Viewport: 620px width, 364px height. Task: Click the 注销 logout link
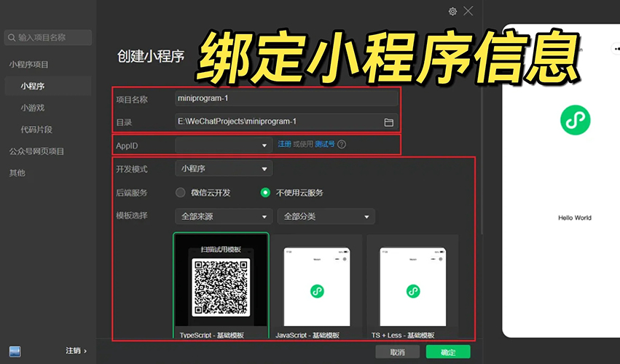point(76,351)
